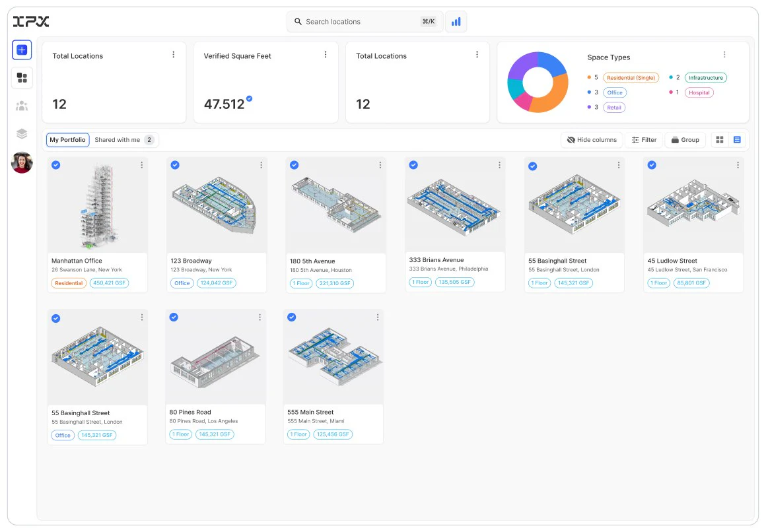Click the Retail legend tag
The image size is (766, 532).
(x=614, y=108)
